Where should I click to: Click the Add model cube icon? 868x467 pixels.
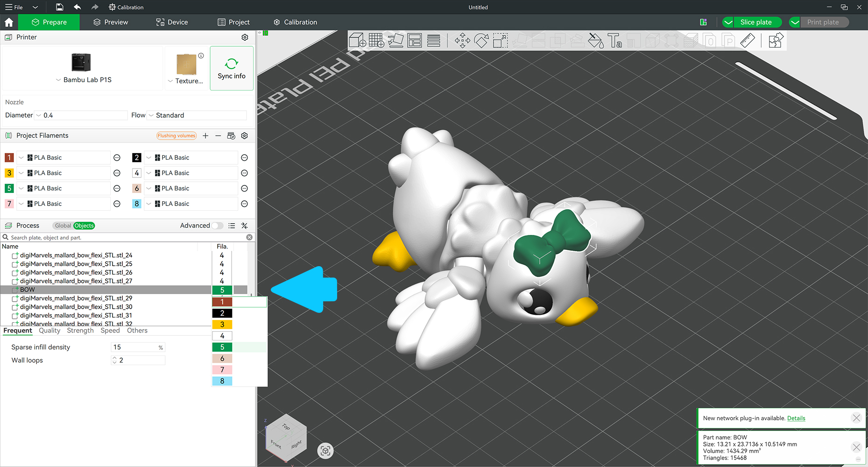point(357,41)
